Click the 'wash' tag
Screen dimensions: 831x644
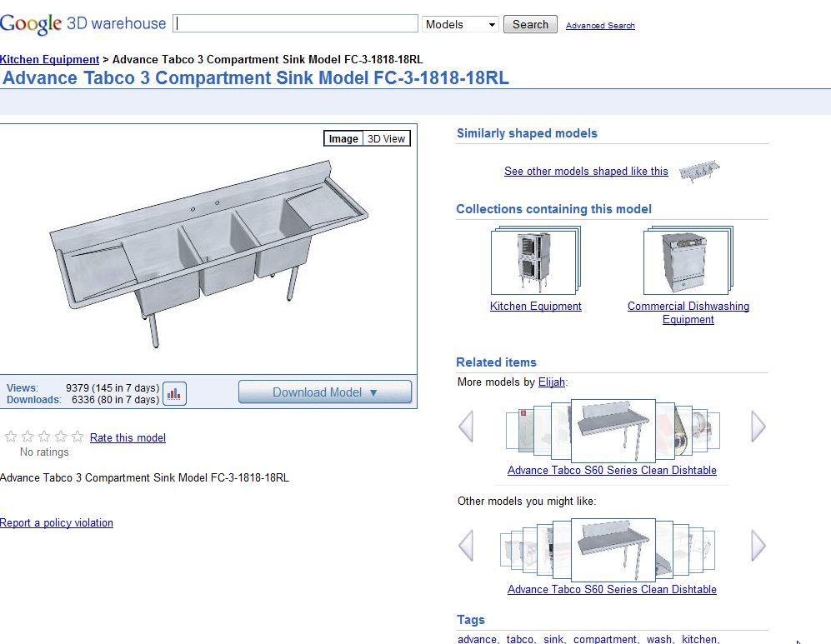click(658, 639)
